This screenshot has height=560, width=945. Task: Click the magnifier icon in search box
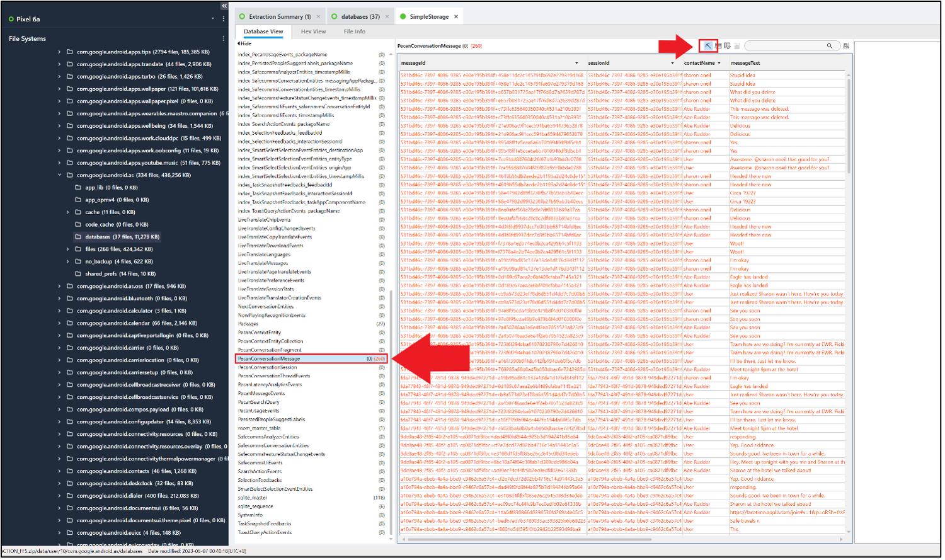830,46
